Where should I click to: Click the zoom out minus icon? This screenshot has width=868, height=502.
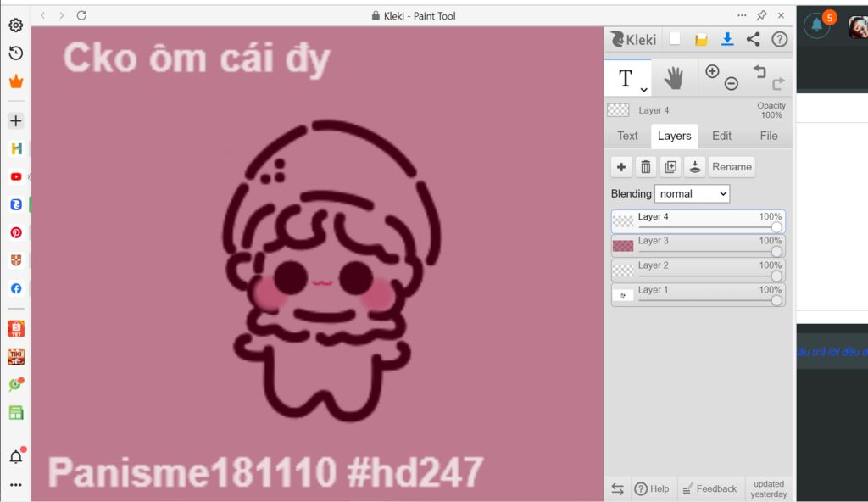(x=732, y=84)
